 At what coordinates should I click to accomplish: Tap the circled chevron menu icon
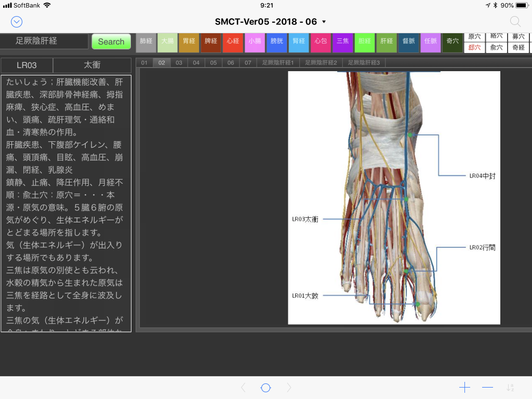click(x=17, y=22)
